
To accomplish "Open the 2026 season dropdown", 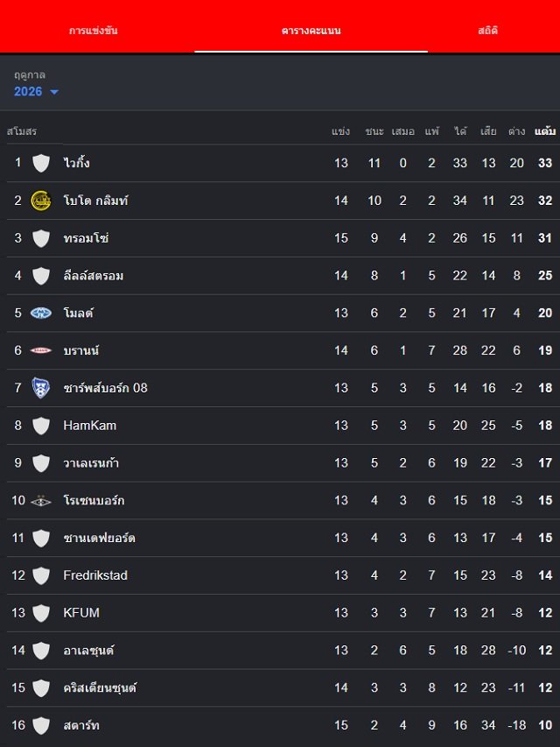I will pyautogui.click(x=36, y=91).
